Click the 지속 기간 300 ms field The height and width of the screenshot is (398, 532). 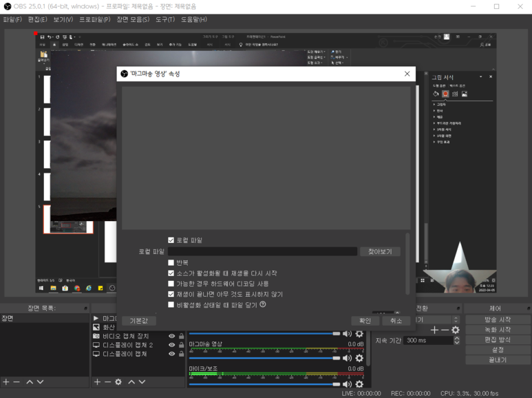(x=428, y=340)
